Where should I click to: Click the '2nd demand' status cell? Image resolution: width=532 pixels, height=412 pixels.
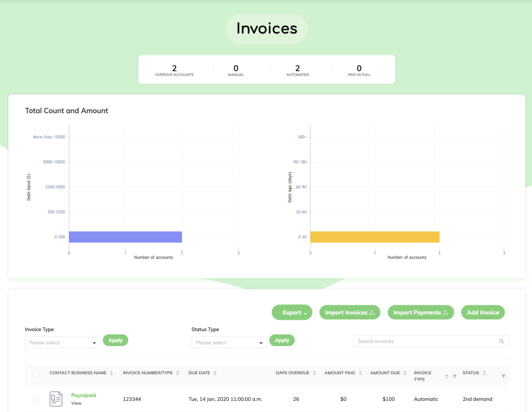(x=477, y=399)
